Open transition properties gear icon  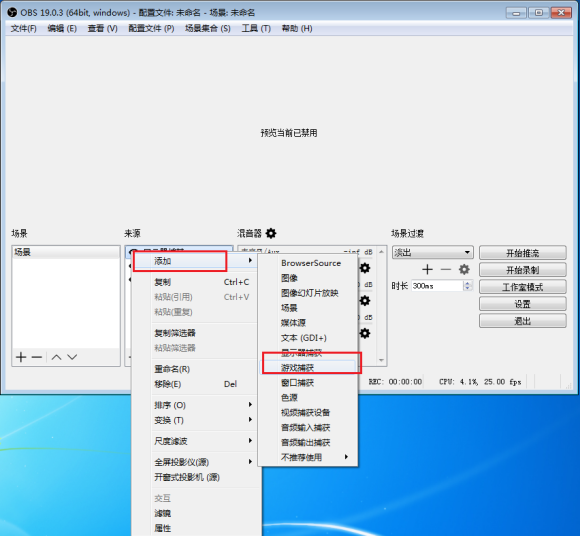coord(464,269)
